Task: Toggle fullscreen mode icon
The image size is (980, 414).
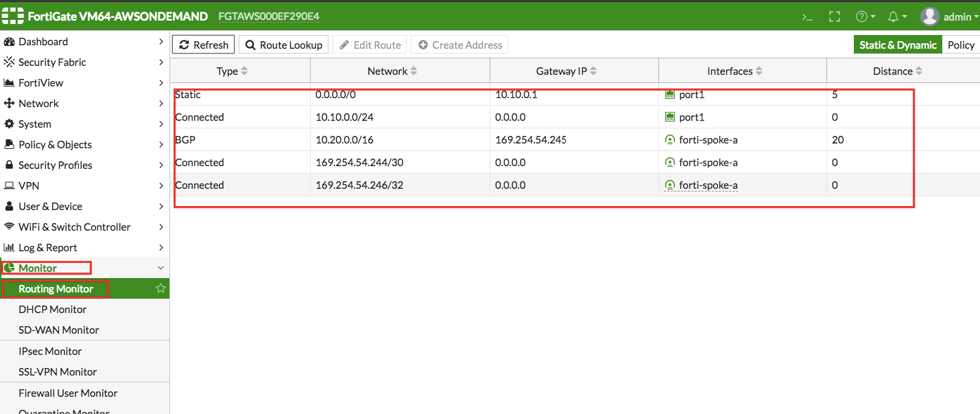Action: click(835, 16)
